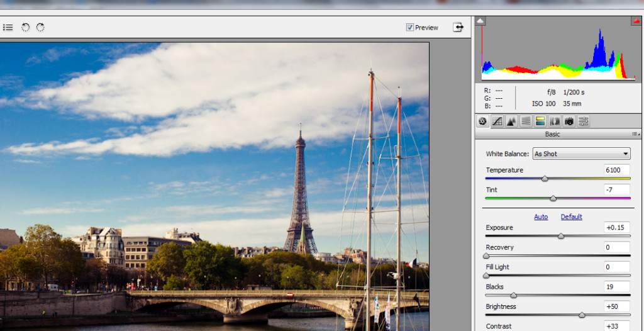Toggle shadow clipping warning in histogram

(x=481, y=21)
